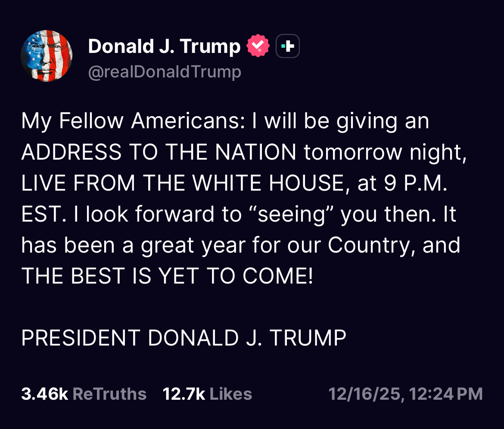Screen dimensions: 504x429
Task: Open the ReTruths label
Action: (x=109, y=394)
